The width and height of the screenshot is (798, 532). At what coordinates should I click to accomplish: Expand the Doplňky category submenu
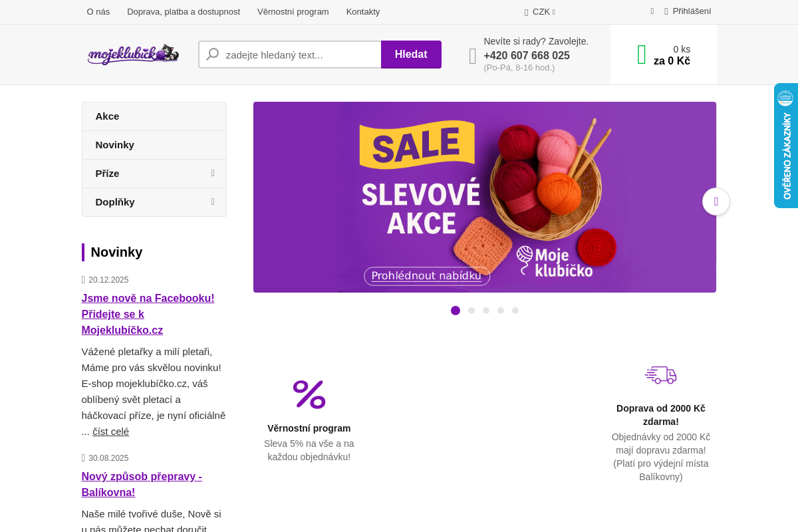[213, 201]
